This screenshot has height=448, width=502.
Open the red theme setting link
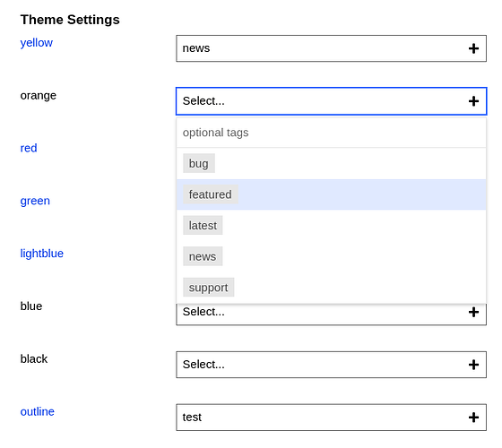29,148
